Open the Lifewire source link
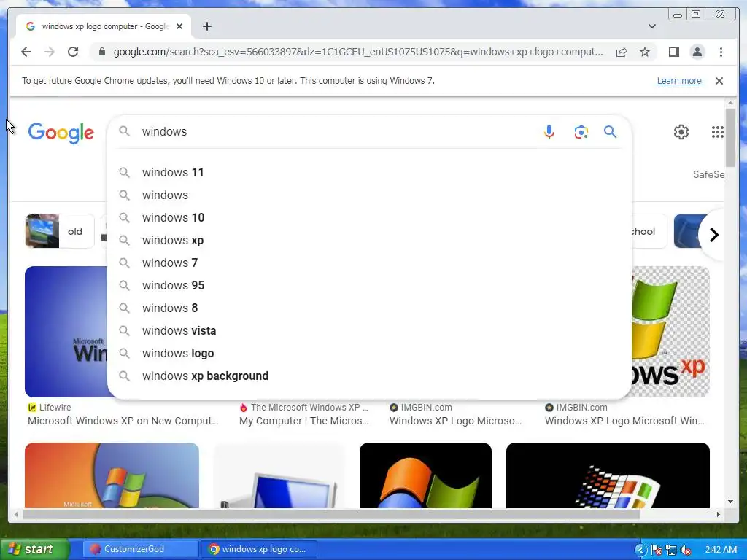This screenshot has height=560, width=747. click(x=50, y=408)
